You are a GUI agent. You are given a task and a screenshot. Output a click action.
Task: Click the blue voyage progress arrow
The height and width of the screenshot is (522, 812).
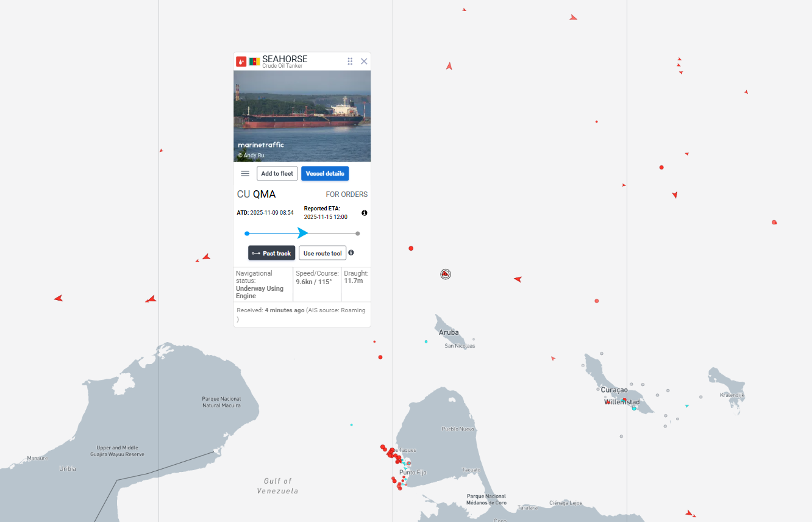tap(302, 233)
